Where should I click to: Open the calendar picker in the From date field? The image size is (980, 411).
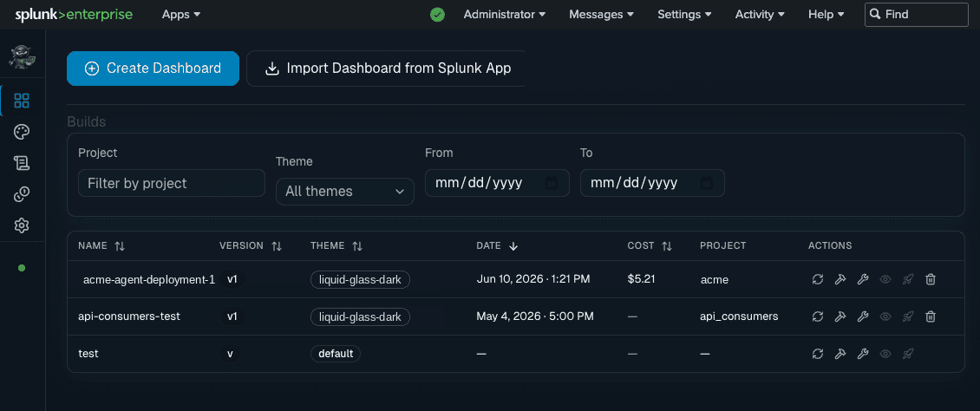(x=552, y=183)
